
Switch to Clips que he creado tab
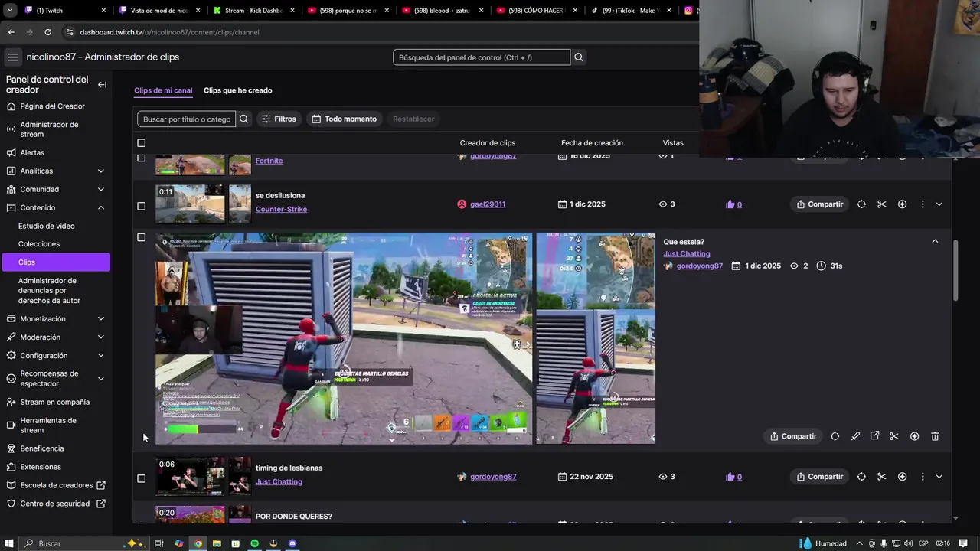[237, 90]
